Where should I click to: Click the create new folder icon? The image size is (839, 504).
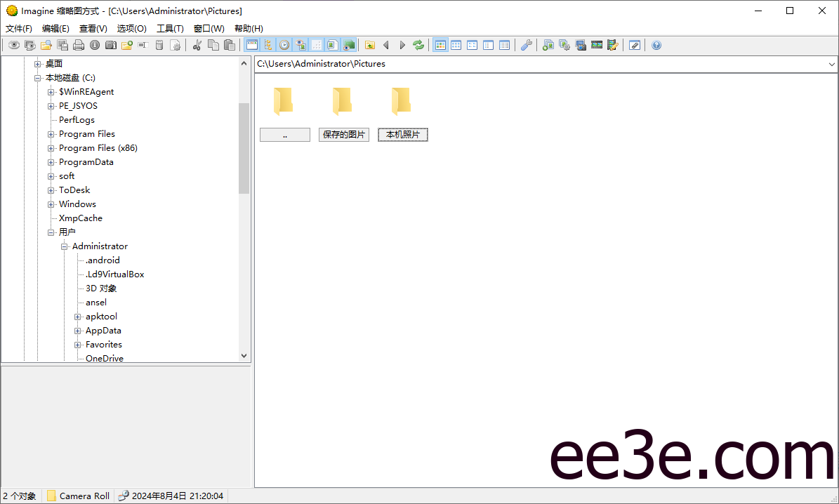[127, 46]
